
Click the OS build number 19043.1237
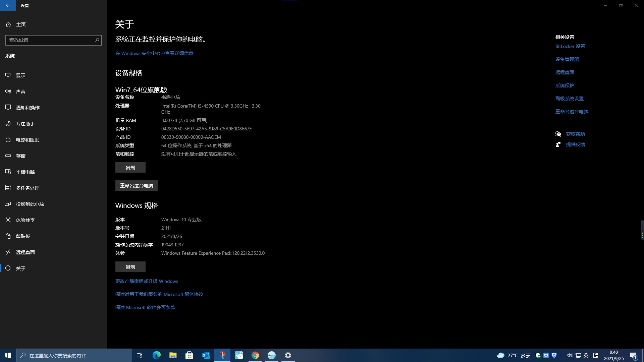tap(172, 245)
